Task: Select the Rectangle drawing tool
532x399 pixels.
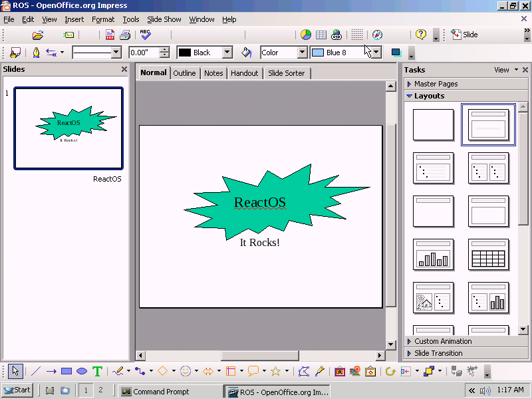Action: click(66, 371)
